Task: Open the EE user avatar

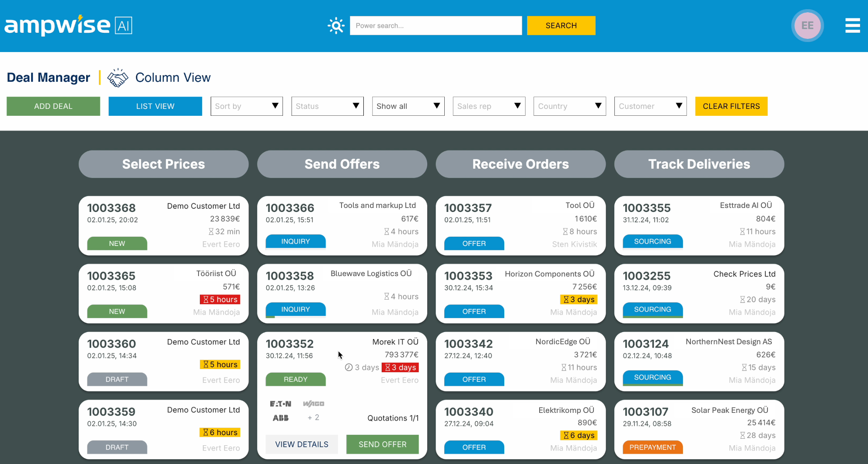Action: click(807, 25)
